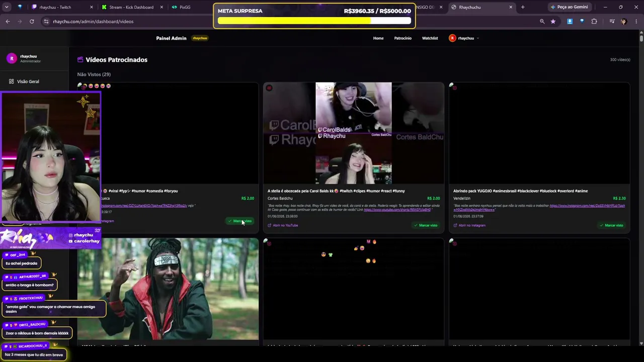The image size is (644, 362).
Task: Click the 01/08/2026, 23:38:00 timestamp
Action: pyautogui.click(x=283, y=217)
